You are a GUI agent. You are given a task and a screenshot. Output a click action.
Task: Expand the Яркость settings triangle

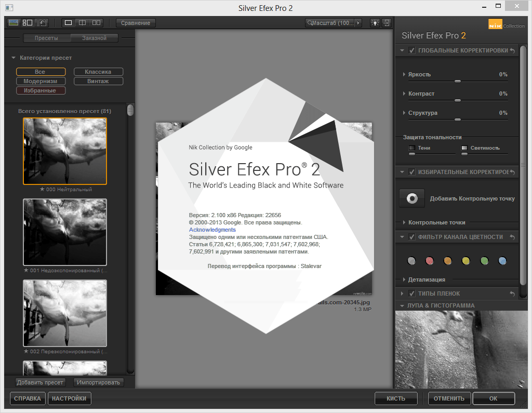click(x=404, y=74)
